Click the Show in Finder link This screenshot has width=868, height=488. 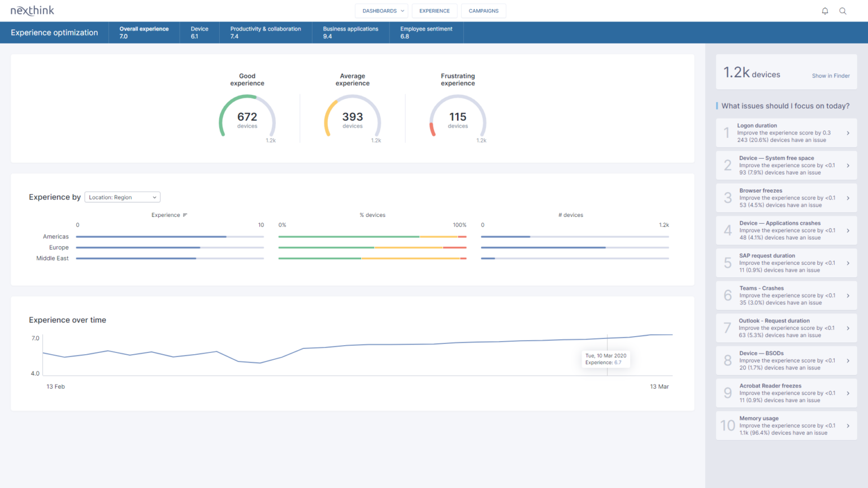coord(831,75)
